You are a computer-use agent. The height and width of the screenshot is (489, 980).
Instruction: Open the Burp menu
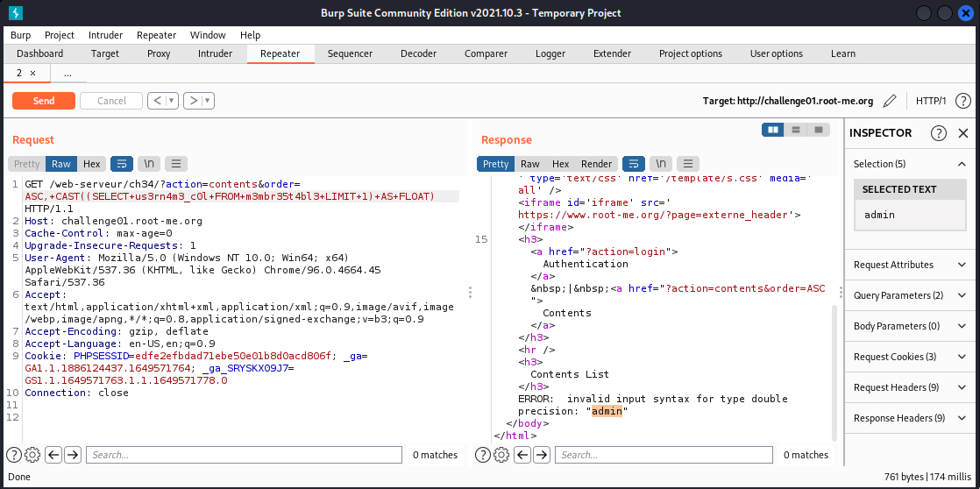point(21,35)
